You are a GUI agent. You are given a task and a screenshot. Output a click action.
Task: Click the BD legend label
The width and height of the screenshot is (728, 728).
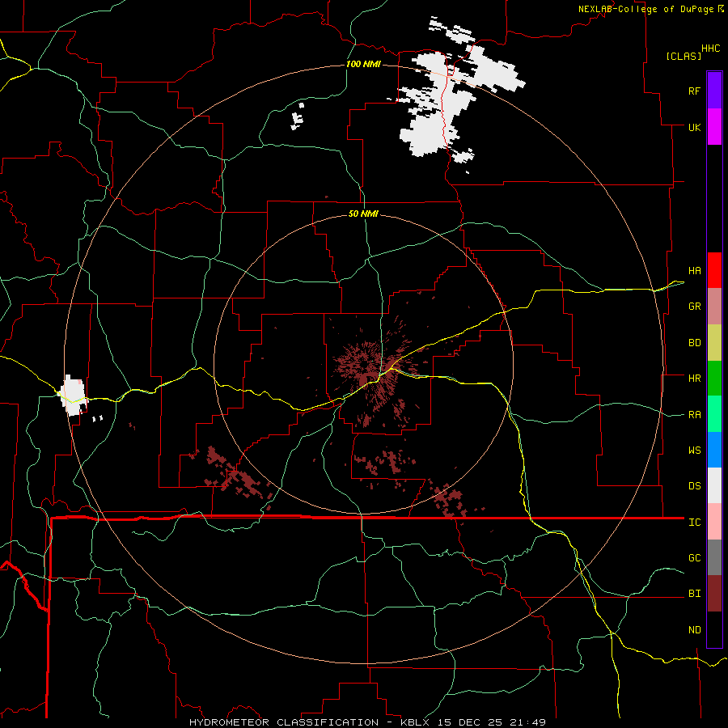click(694, 343)
